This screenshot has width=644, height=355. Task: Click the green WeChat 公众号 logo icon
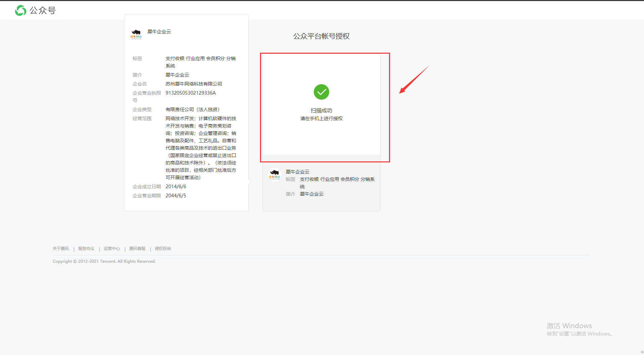click(21, 10)
